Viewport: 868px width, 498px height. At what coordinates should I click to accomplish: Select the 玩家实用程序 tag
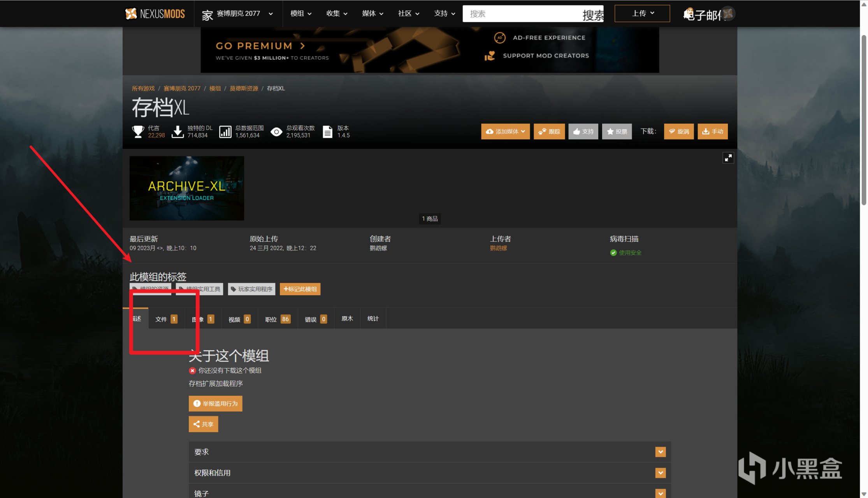(251, 289)
